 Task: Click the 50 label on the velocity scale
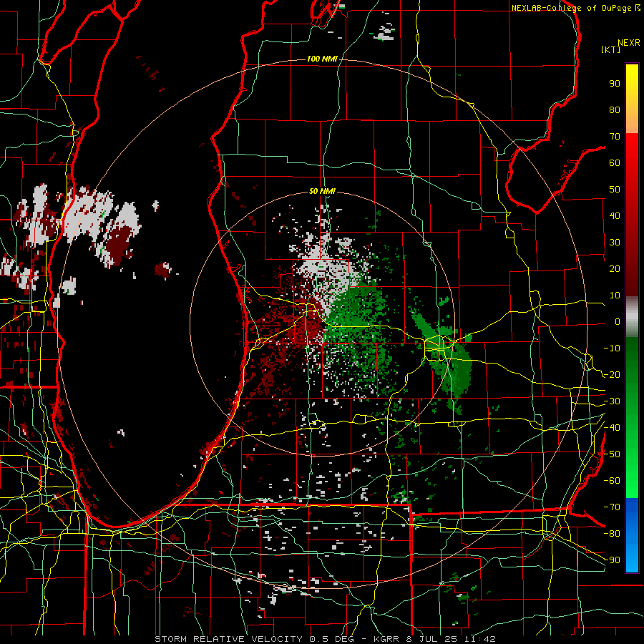point(615,190)
